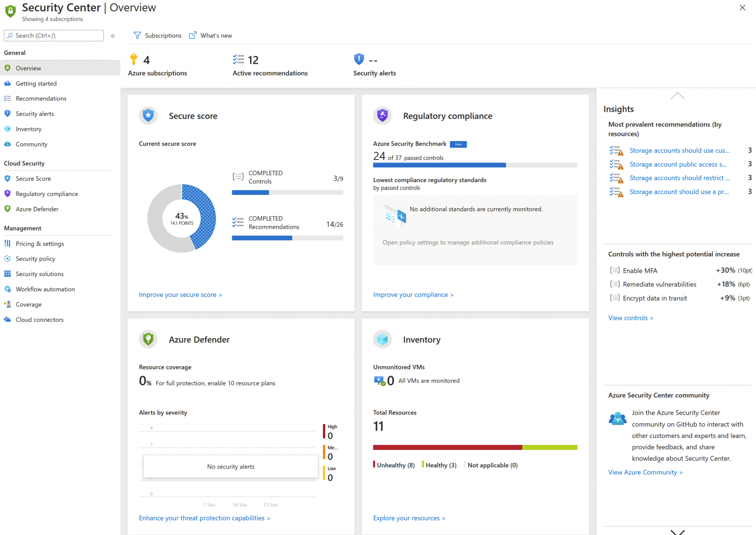Click the Secure score card star shield icon
756x535 pixels.
pyautogui.click(x=148, y=116)
